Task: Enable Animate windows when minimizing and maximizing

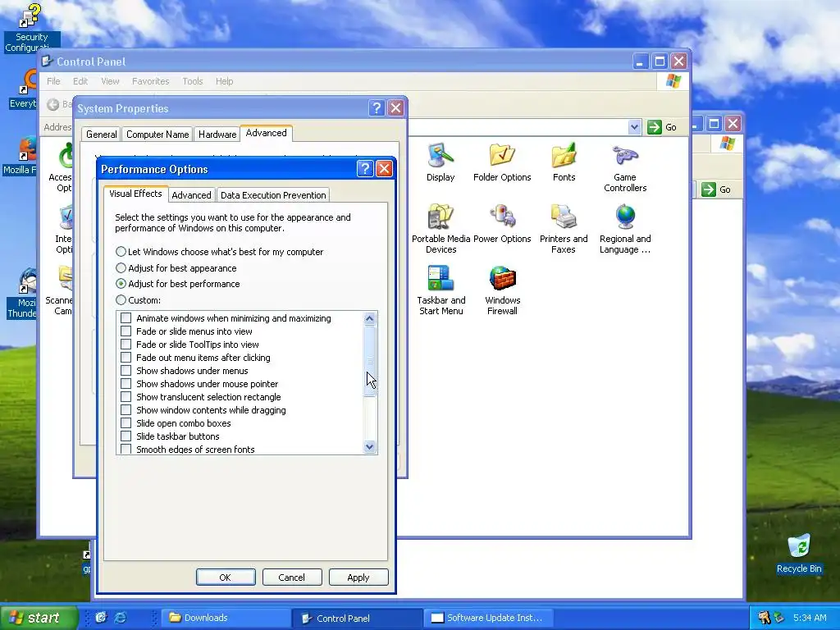Action: coord(126,318)
